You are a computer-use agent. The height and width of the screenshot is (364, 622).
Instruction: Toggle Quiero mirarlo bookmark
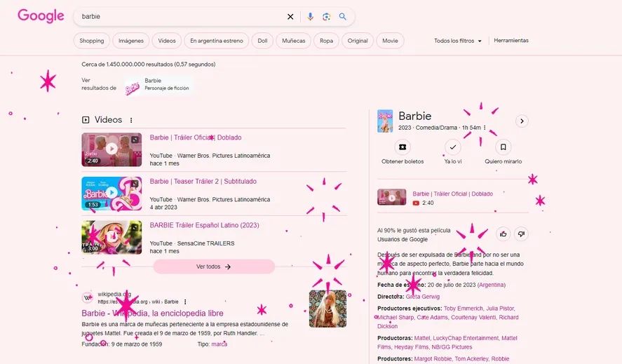tap(503, 147)
